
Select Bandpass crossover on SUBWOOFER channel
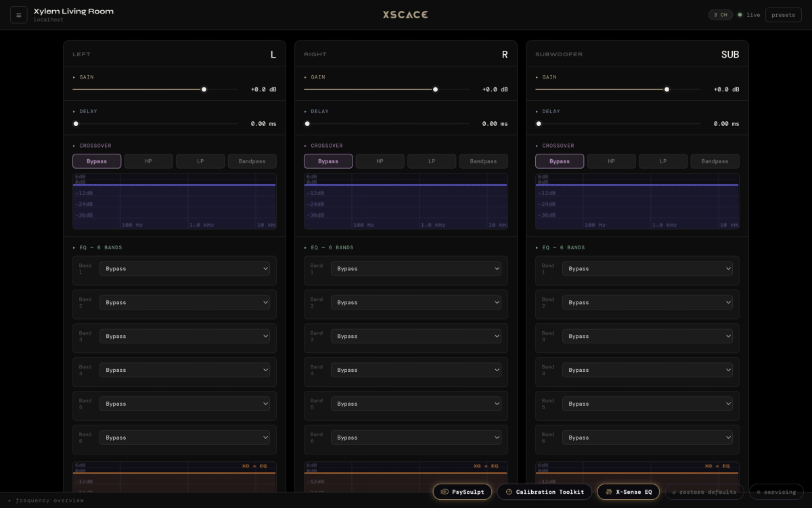(715, 161)
